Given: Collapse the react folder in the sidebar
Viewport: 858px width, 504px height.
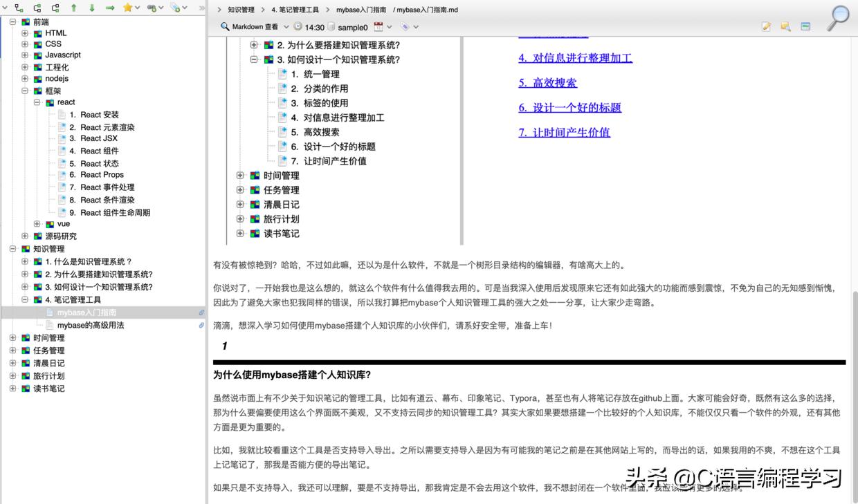Looking at the screenshot, I should [x=37, y=102].
